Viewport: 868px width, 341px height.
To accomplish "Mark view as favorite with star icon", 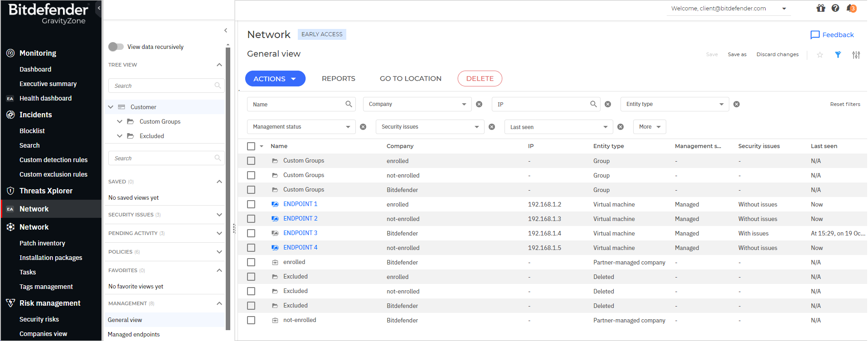I will tap(820, 55).
